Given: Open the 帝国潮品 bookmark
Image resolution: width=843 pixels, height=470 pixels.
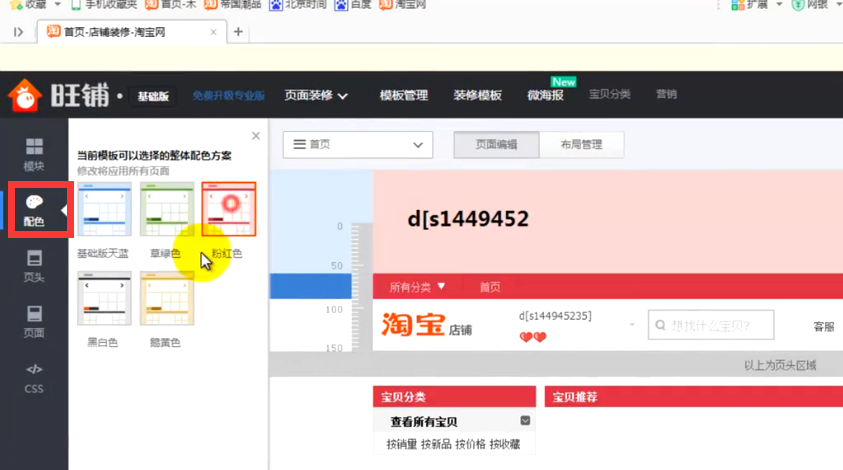Looking at the screenshot, I should (232, 5).
